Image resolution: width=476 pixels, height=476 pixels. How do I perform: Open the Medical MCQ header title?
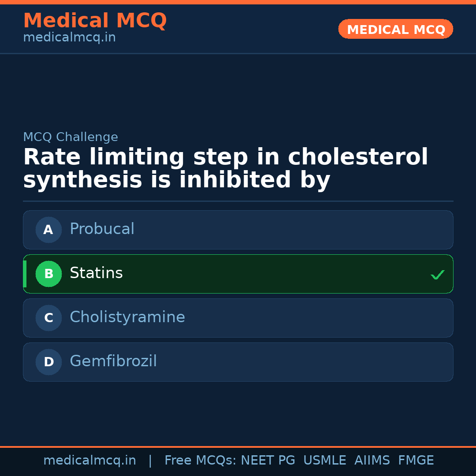(95, 20)
